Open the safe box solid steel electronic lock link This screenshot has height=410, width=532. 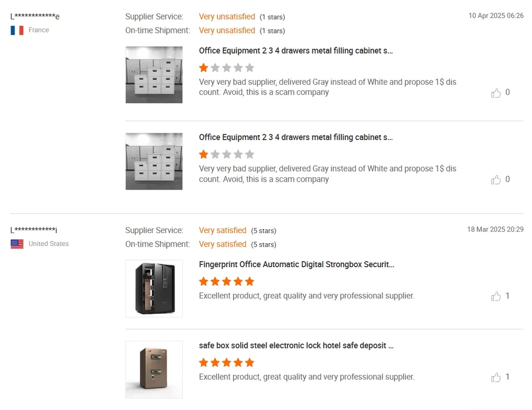296,345
